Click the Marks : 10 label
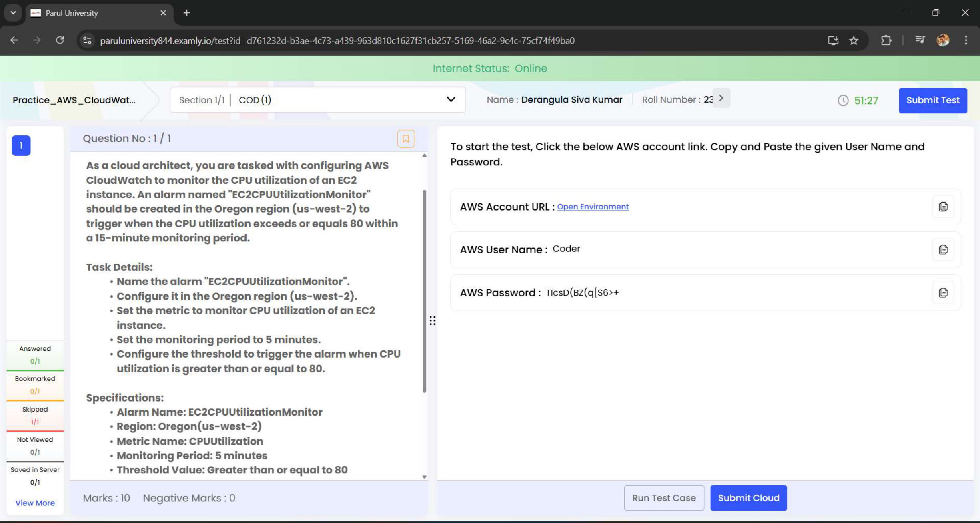 click(x=106, y=498)
